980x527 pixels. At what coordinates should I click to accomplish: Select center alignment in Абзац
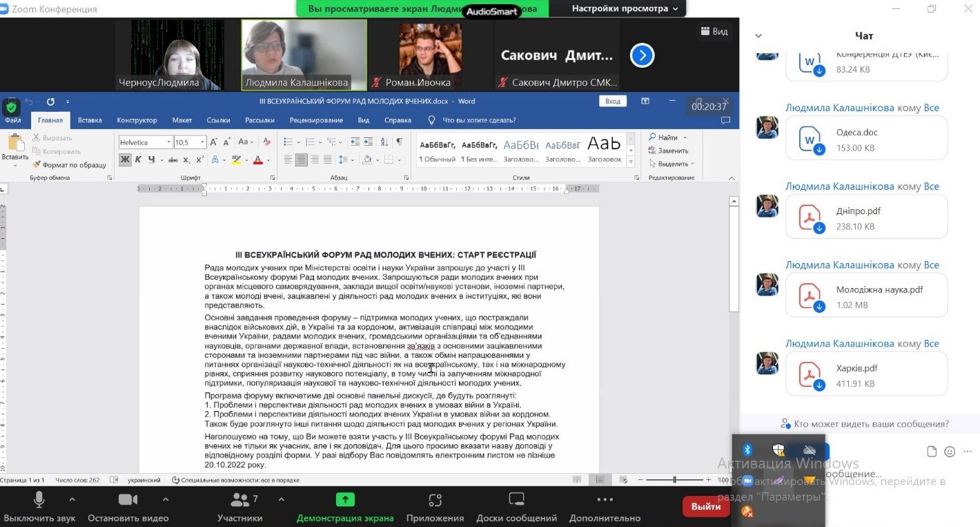pyautogui.click(x=302, y=160)
